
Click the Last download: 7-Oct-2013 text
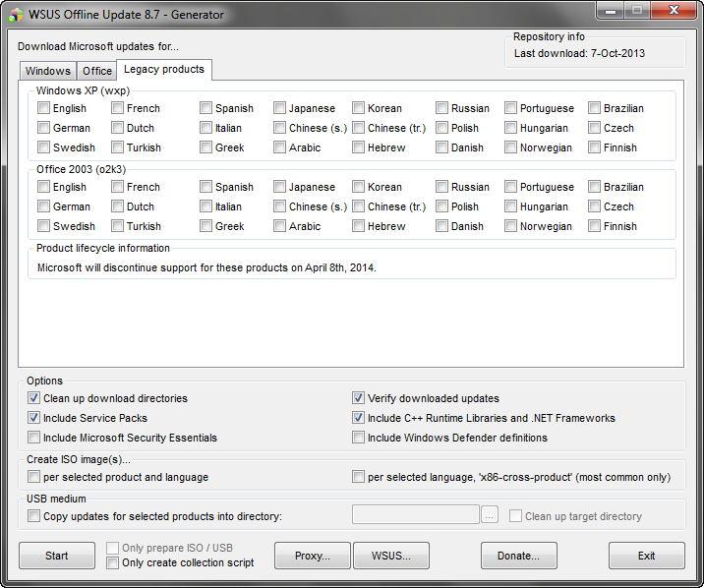point(579,53)
